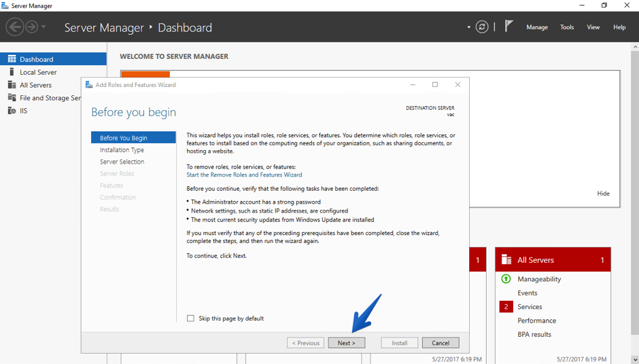639x364 pixels.
Task: Click the WELCOME TO SERVER MANAGER heading
Action: click(x=174, y=56)
